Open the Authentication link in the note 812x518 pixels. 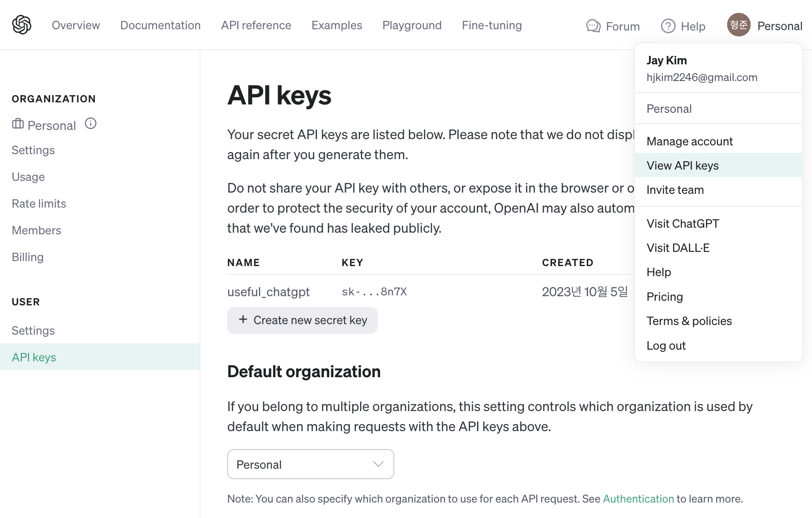(638, 499)
